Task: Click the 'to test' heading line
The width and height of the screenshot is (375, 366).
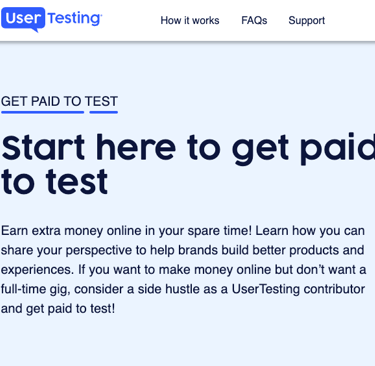Action: 54,182
